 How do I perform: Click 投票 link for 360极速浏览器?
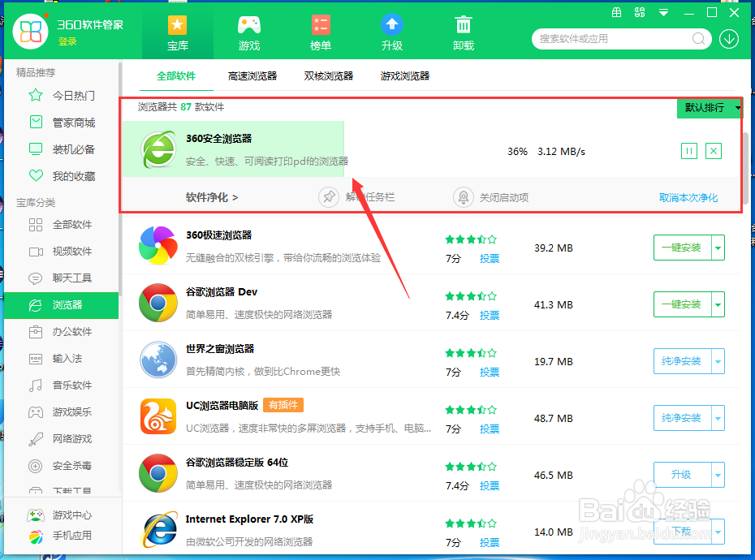[x=490, y=259]
